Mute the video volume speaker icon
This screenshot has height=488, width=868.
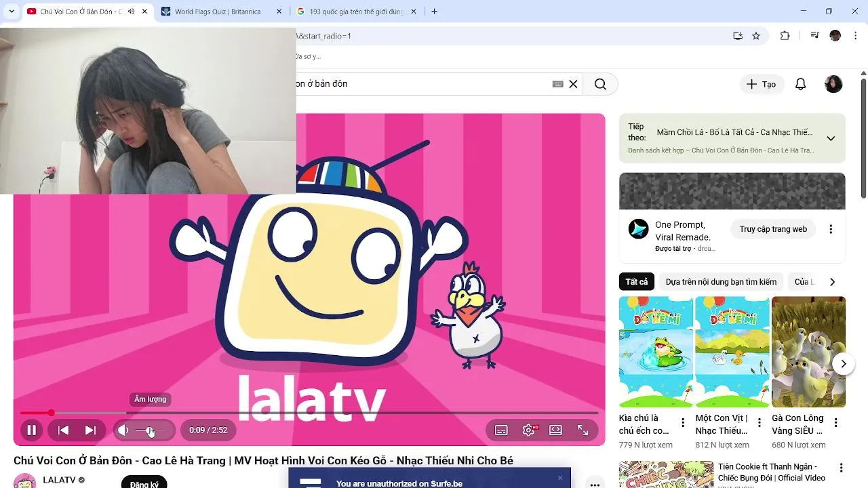pyautogui.click(x=123, y=430)
